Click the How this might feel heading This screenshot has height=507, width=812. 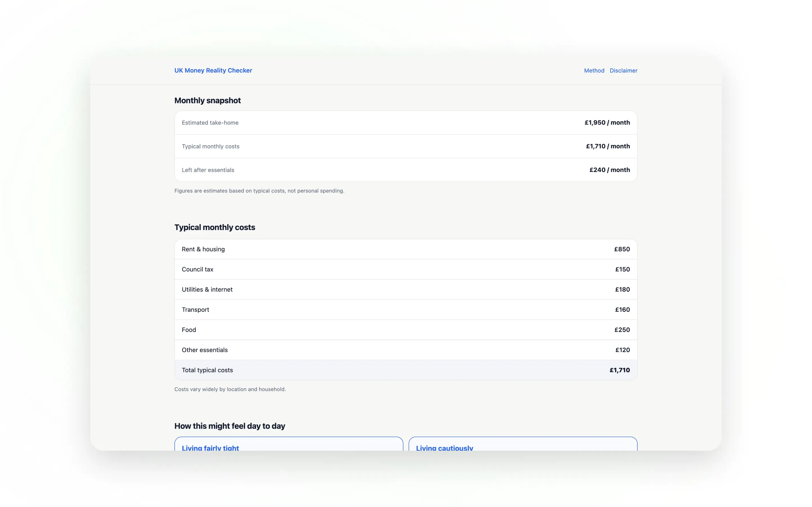click(230, 426)
